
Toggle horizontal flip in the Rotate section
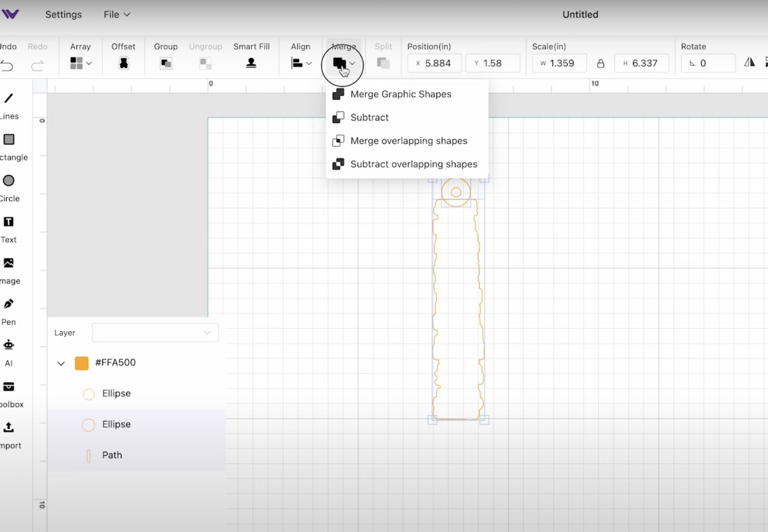pyautogui.click(x=749, y=62)
